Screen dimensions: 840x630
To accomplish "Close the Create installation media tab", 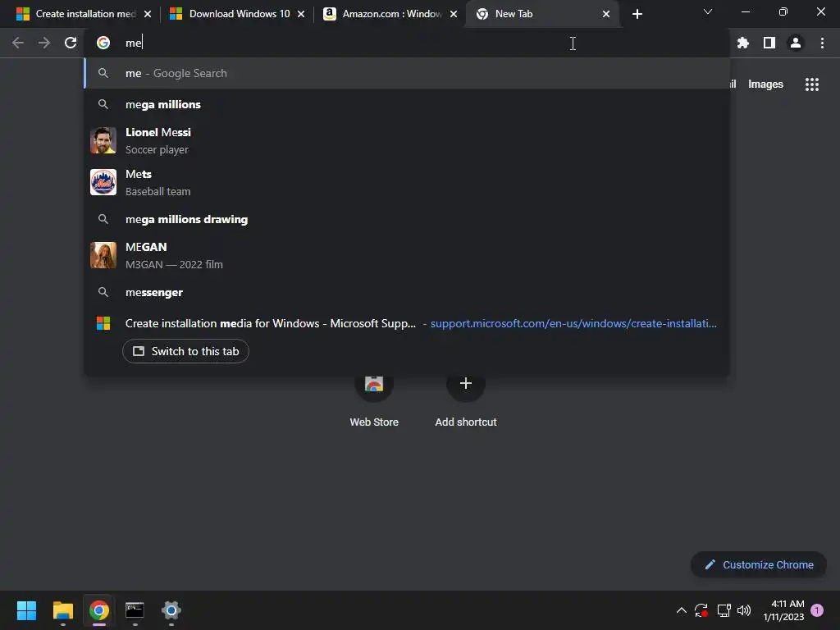I will click(148, 14).
